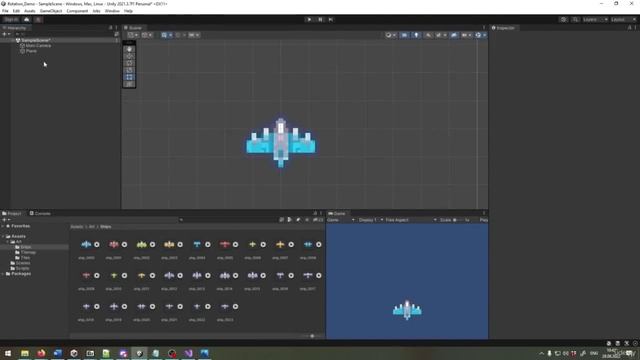The width and height of the screenshot is (640, 360).
Task: Expand the Packages folder in Project tree
Action: coord(3,274)
